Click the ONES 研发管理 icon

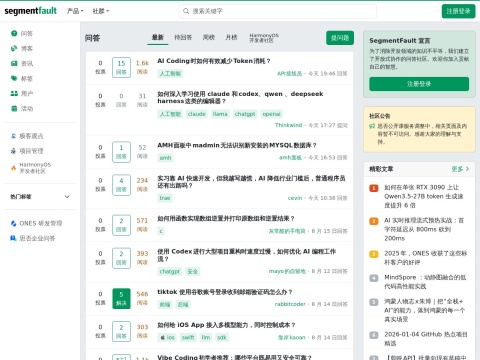coord(13,223)
